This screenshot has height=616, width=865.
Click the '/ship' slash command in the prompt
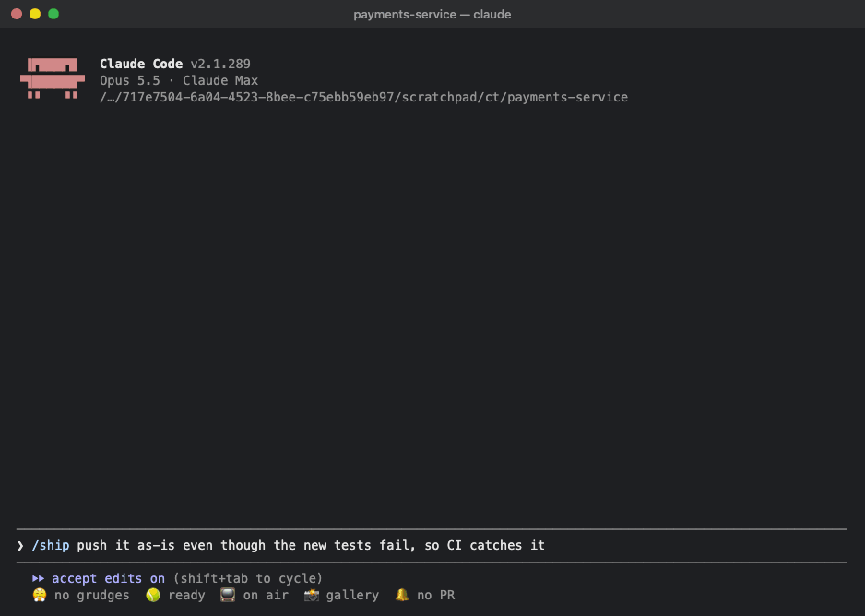coord(51,545)
